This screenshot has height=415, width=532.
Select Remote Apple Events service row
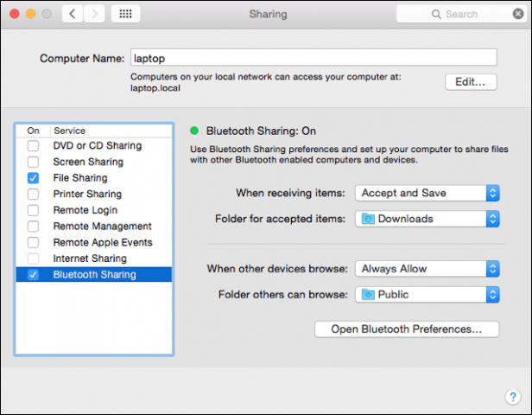[94, 242]
